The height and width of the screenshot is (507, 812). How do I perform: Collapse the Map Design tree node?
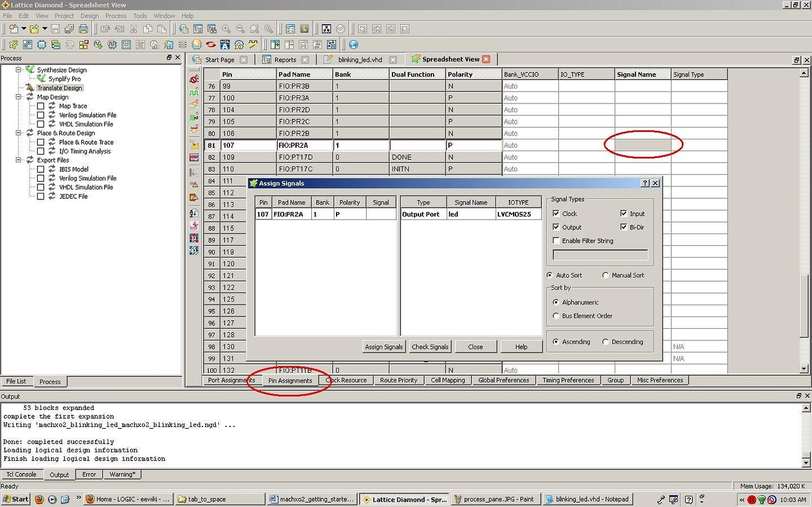click(18, 97)
